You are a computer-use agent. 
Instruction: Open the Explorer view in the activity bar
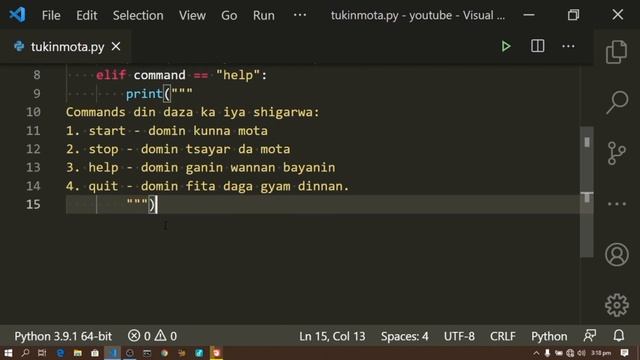pos(616,52)
